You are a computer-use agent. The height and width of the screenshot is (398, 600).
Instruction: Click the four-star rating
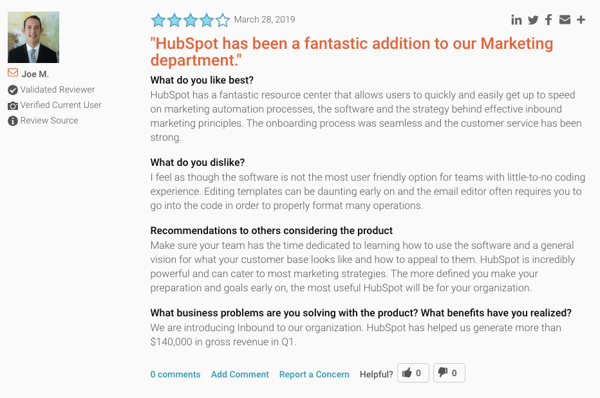(190, 20)
